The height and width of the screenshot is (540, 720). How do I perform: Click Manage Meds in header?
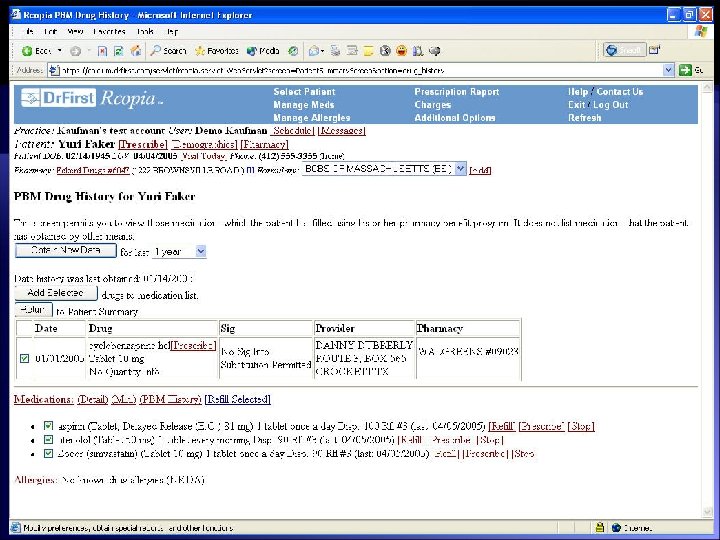304,105
